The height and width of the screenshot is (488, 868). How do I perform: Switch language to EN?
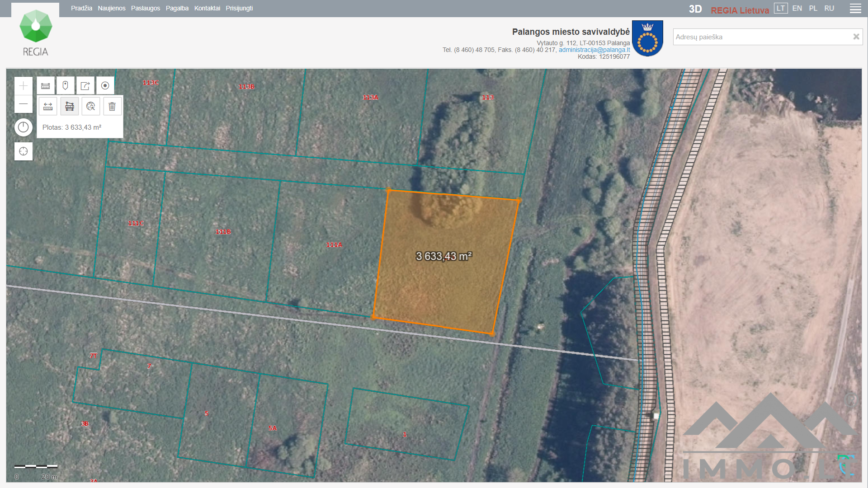[x=797, y=8]
